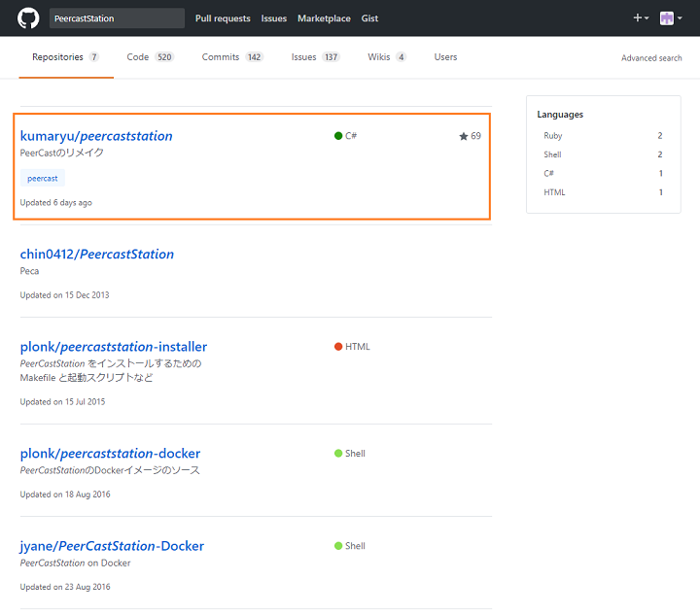Click the peercast topic tag
The image size is (700, 614).
point(43,179)
